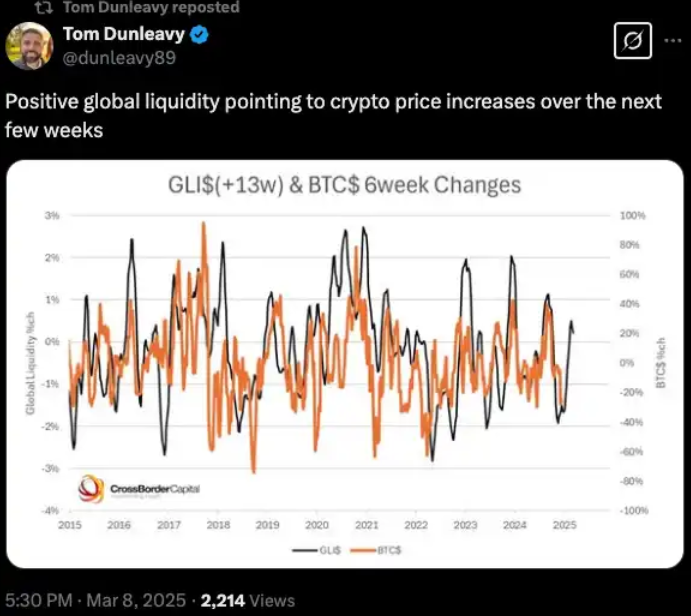
Task: Open the Grok slashed-circle icon
Action: point(633,41)
